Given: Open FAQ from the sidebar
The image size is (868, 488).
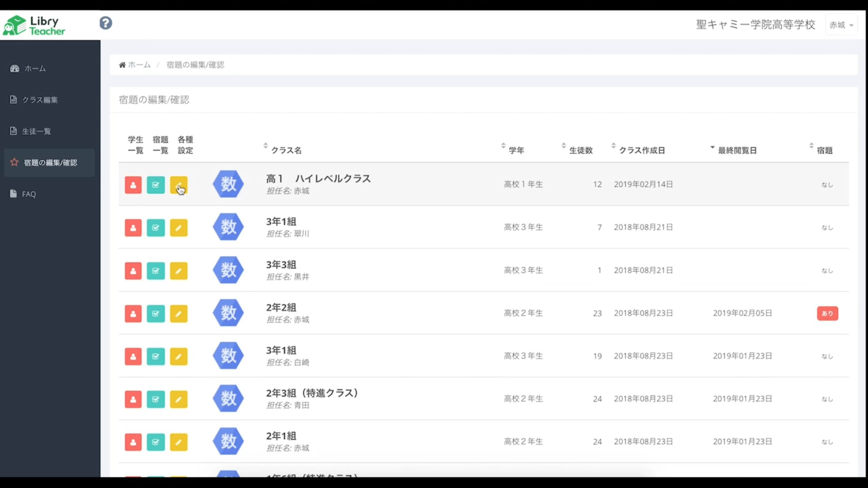Looking at the screenshot, I should 28,194.
